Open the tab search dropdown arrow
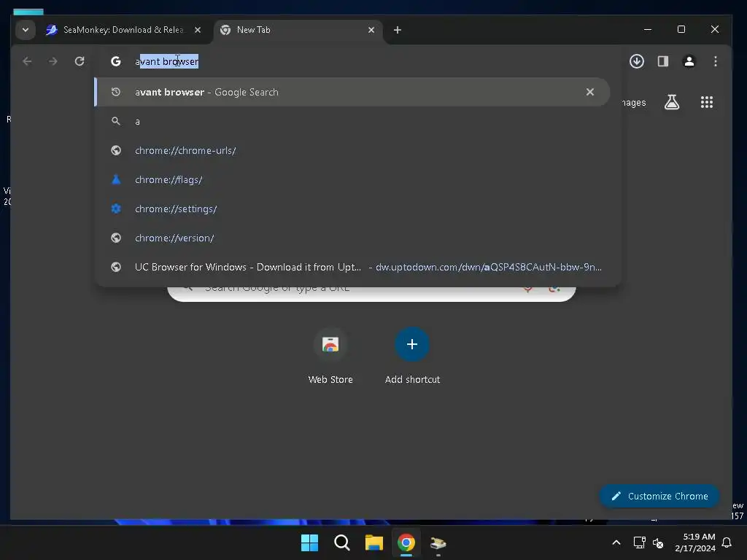Viewport: 747px width, 560px height. point(26,29)
